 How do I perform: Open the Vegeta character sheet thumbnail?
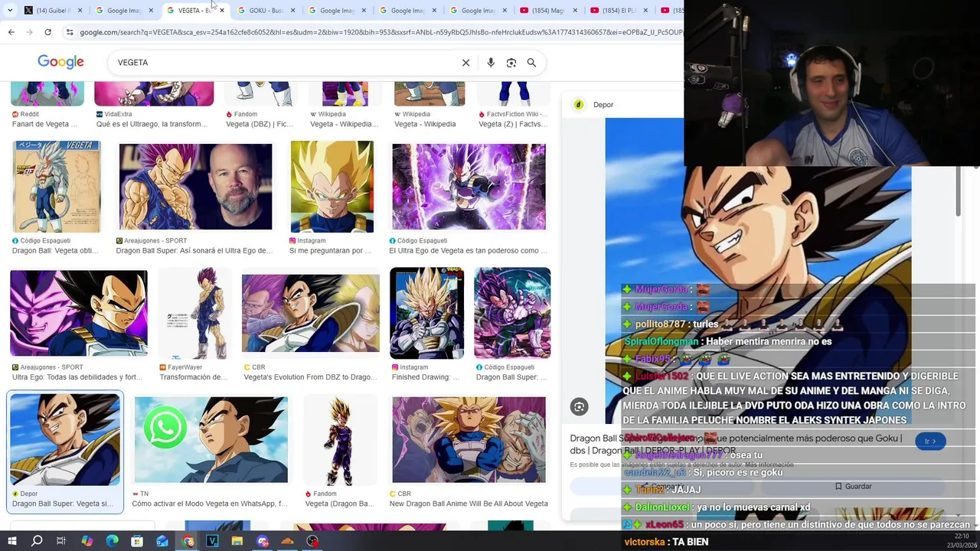pos(57,187)
